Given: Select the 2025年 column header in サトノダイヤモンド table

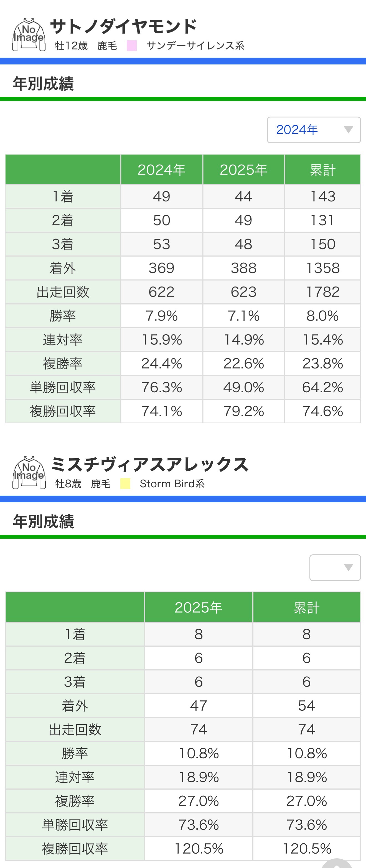Looking at the screenshot, I should (243, 170).
